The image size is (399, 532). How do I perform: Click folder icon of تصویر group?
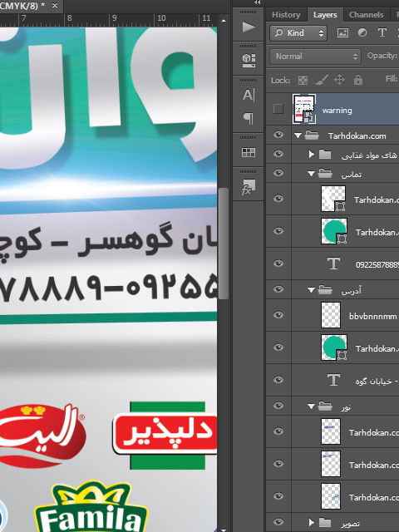325,523
